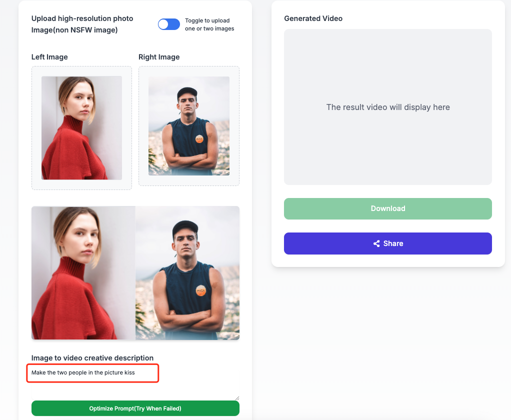Click the man's half of the merged preview
This screenshot has height=420, width=511.
(x=187, y=273)
